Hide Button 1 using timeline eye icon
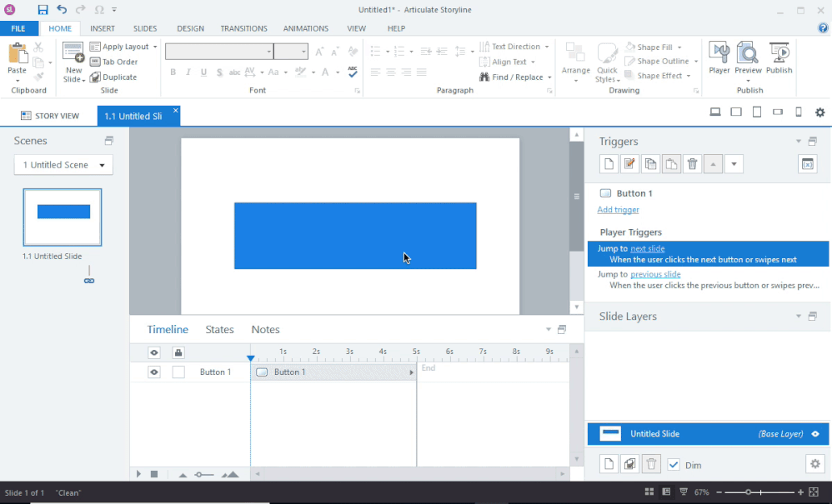 point(154,372)
